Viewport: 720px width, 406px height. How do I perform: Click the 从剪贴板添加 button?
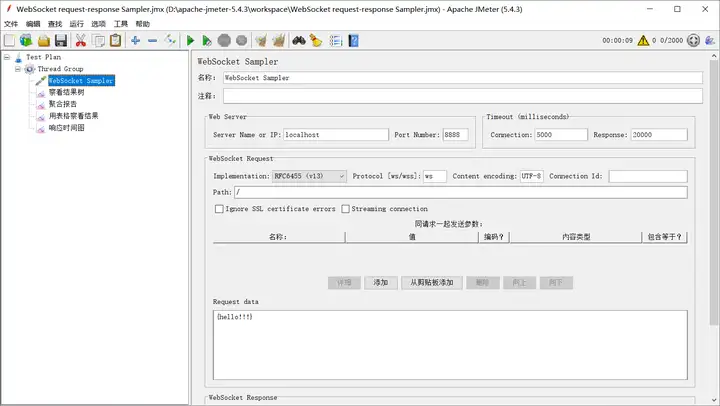[x=432, y=283]
